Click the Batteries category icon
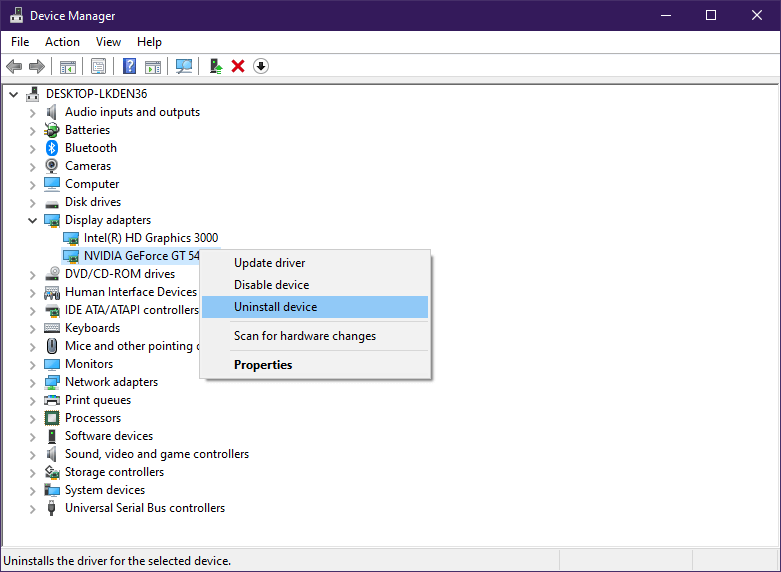781x572 pixels. click(x=52, y=130)
